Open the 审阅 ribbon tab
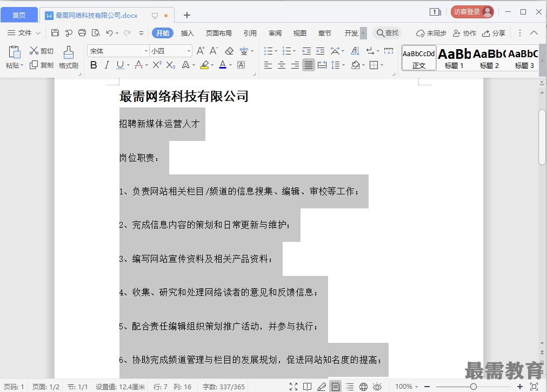Viewport: 547px width, 392px height. (275, 33)
